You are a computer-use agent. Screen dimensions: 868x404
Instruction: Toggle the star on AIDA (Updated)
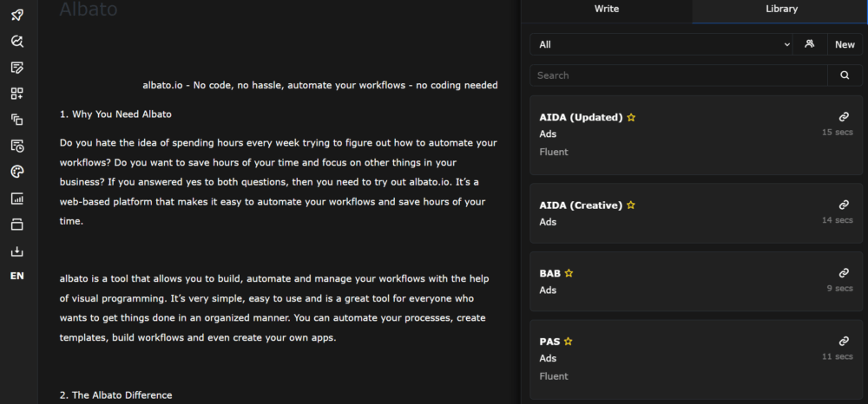pyautogui.click(x=631, y=118)
